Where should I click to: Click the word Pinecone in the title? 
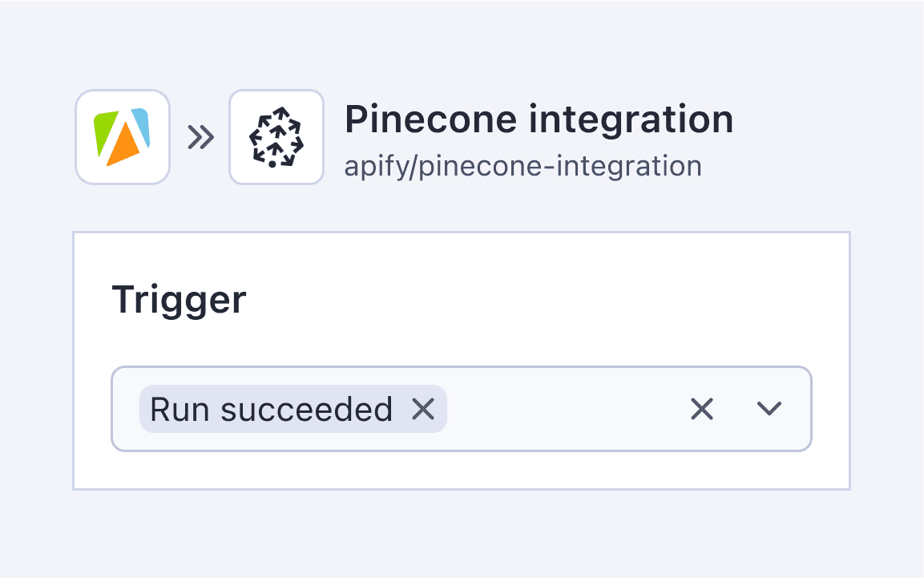431,119
